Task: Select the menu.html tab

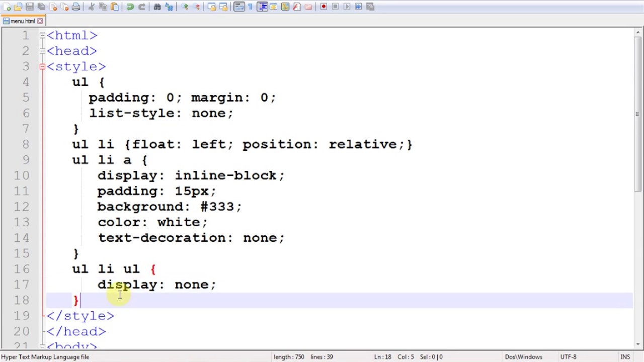Action: click(23, 21)
